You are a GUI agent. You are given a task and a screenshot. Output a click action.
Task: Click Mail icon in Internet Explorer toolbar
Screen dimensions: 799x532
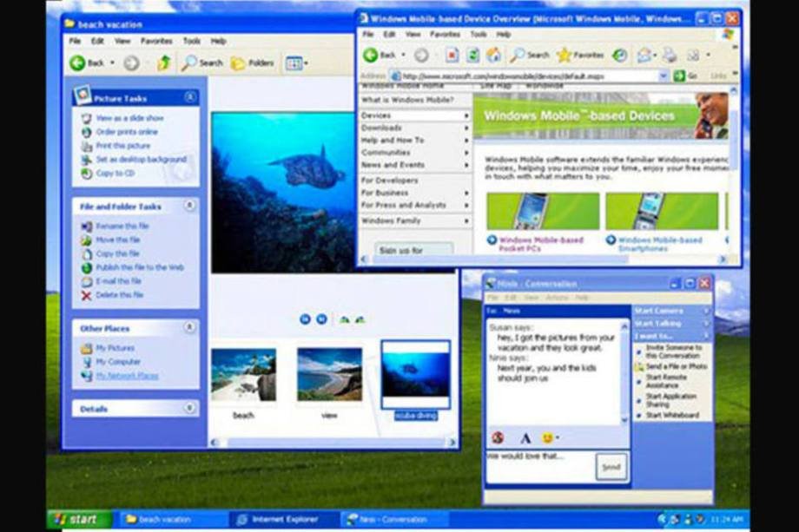point(645,55)
